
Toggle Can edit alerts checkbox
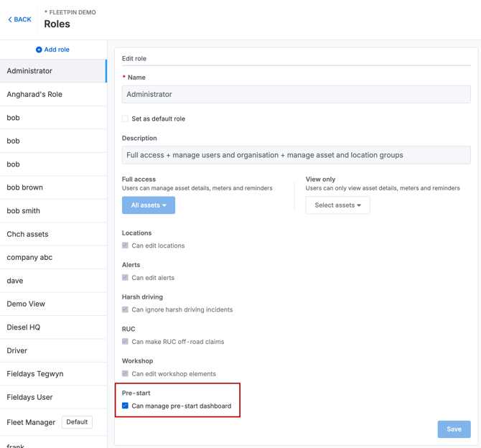(x=125, y=277)
